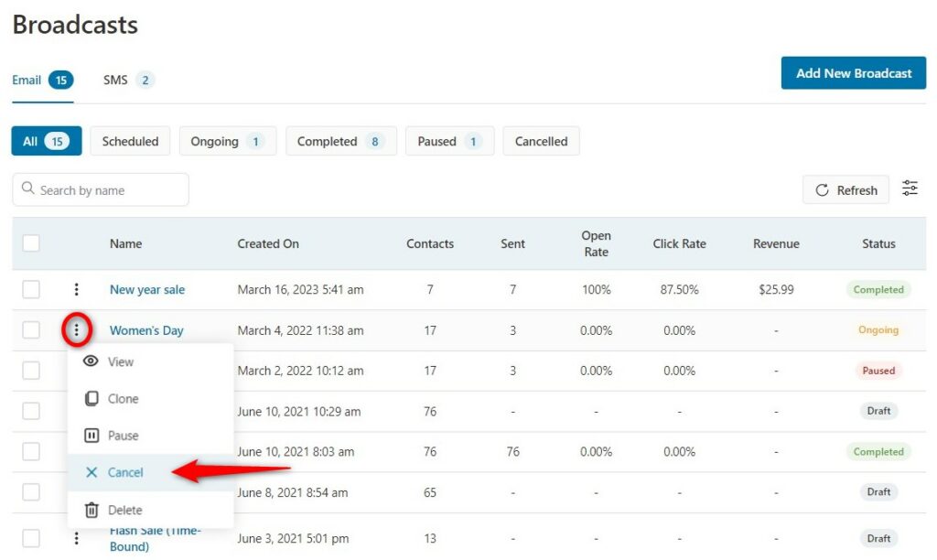Click the date June 8, 2021 8:54 am
The width and height of the screenshot is (937, 560).
coord(292,492)
